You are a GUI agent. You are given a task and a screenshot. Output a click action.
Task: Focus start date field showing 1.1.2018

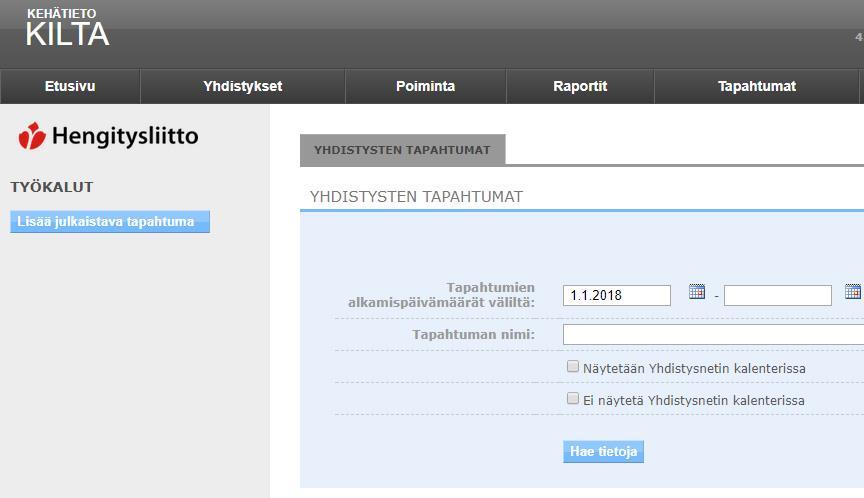[x=617, y=295]
